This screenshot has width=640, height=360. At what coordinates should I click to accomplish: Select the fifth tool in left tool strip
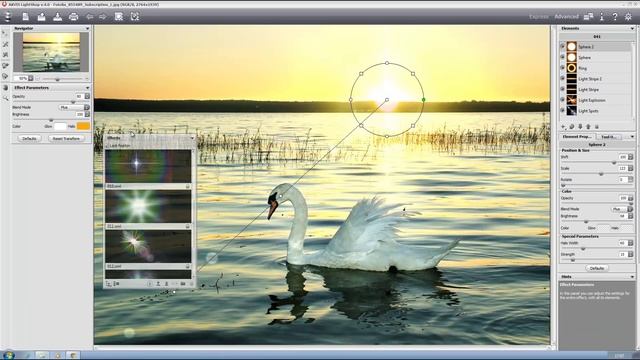tap(5, 76)
